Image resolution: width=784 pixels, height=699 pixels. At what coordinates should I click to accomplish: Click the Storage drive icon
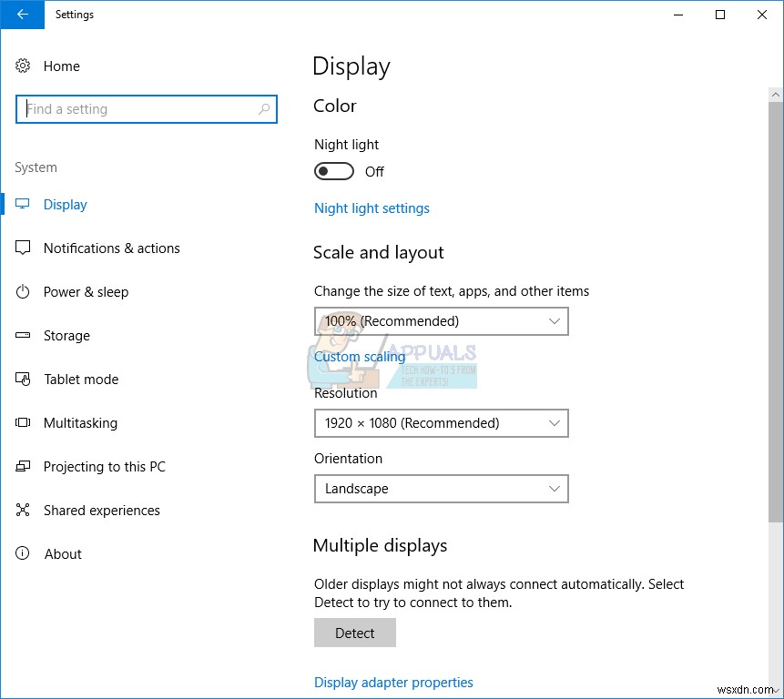[x=23, y=335]
